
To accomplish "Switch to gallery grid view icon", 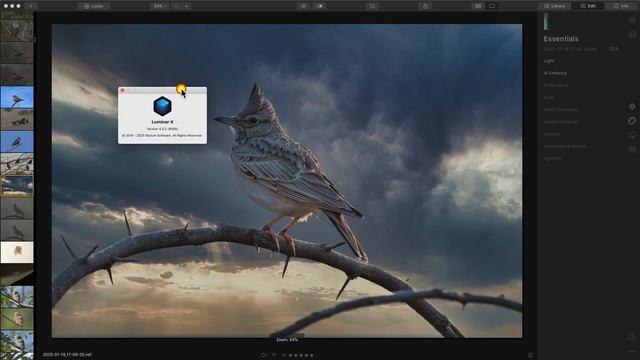I will (478, 6).
